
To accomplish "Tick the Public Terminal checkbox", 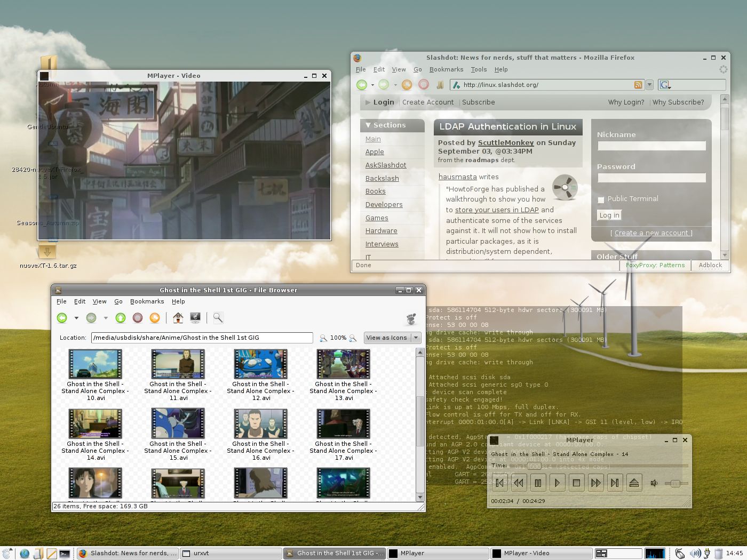I will pyautogui.click(x=601, y=199).
